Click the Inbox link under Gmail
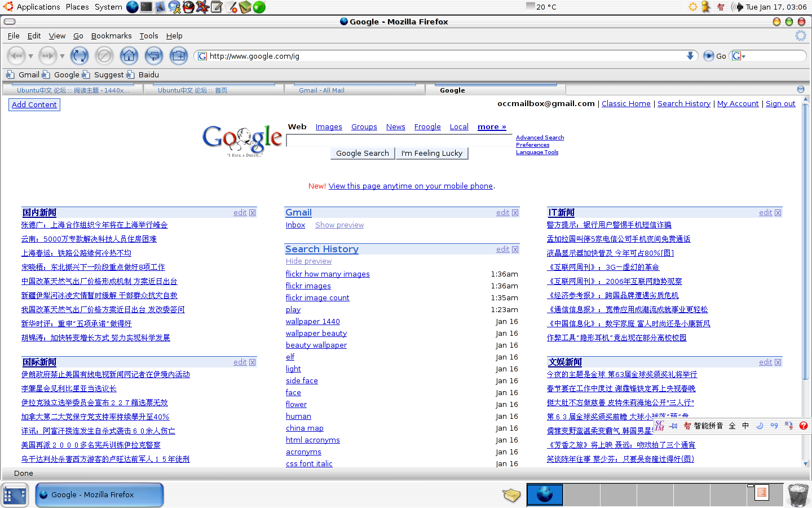Screen dimensions: 812x508 (295, 225)
